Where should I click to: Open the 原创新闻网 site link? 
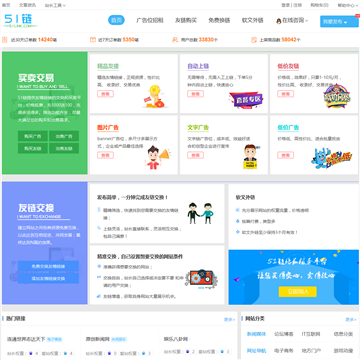pos(98,339)
